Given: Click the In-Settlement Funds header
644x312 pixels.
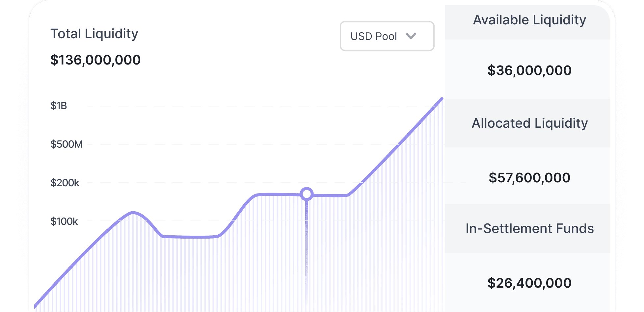Looking at the screenshot, I should 529,228.
